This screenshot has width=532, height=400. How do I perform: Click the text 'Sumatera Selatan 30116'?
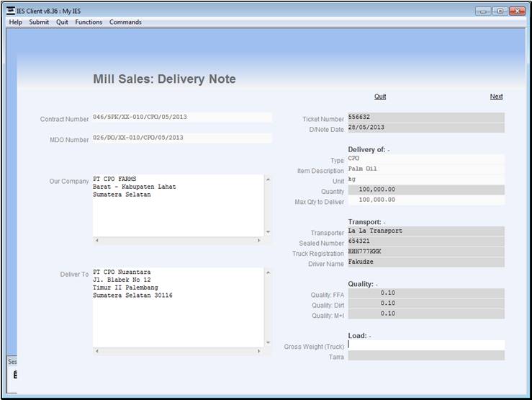click(132, 295)
